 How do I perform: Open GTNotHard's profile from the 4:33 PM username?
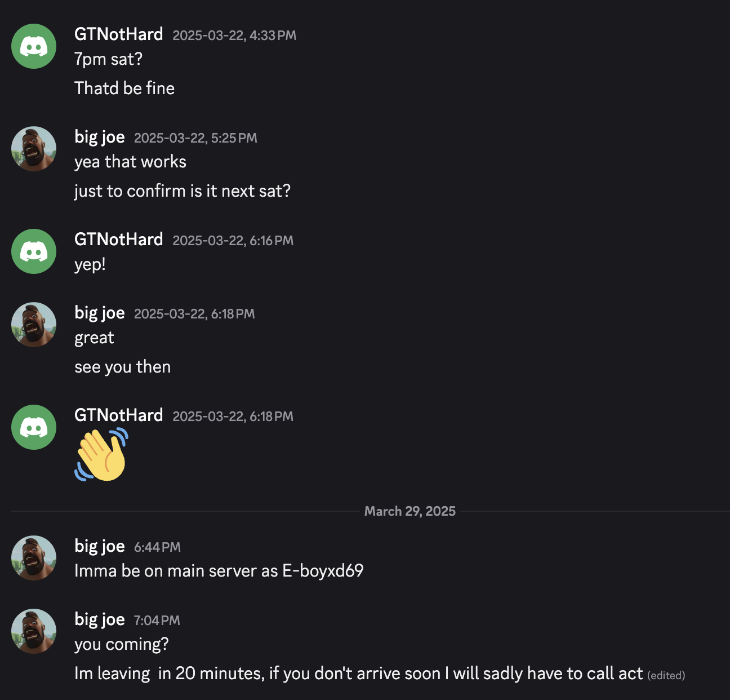pyautogui.click(x=118, y=34)
